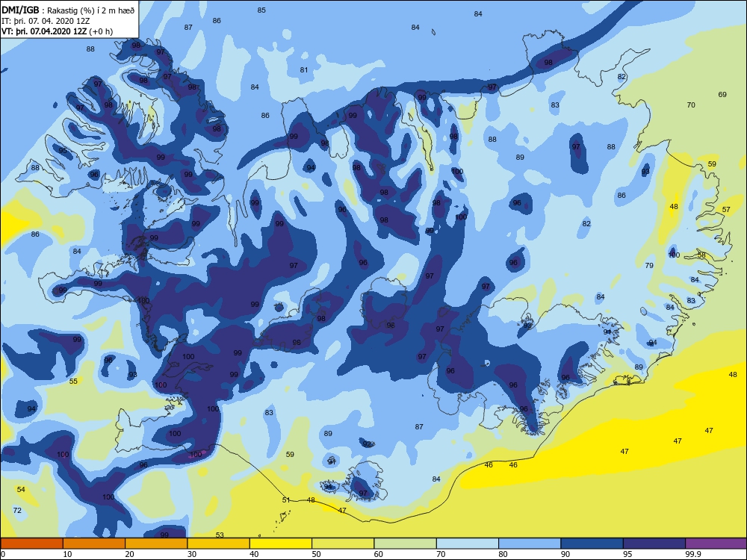The image size is (747, 560).
Task: Choose the dark blue 90–95 legend swatch
Action: coord(592,544)
